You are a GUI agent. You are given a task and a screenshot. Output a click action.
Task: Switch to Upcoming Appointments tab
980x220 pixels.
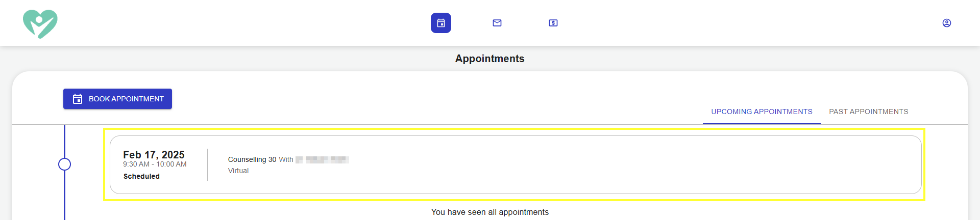coord(762,112)
